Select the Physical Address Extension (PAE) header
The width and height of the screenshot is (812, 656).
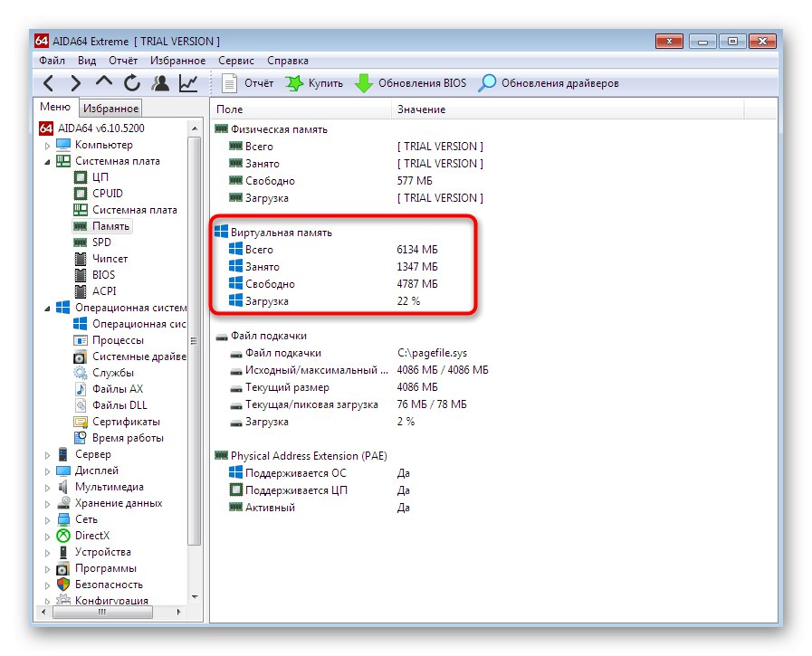point(309,456)
